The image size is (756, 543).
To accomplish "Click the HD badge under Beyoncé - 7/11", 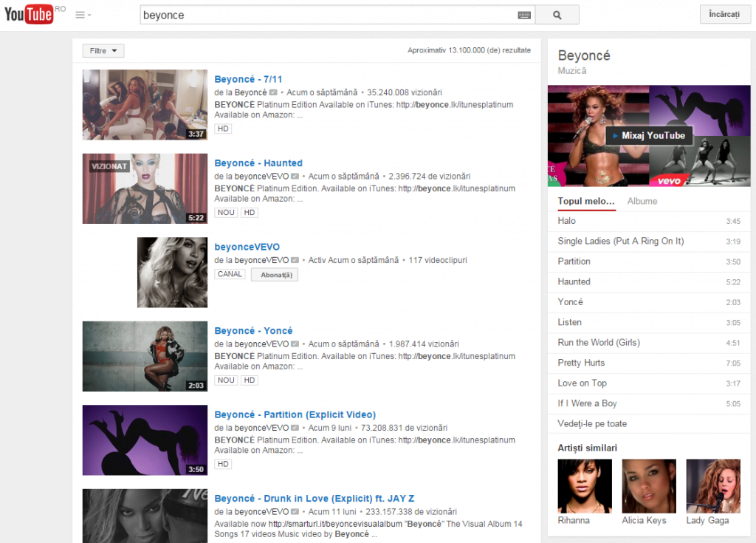I will coord(223,128).
